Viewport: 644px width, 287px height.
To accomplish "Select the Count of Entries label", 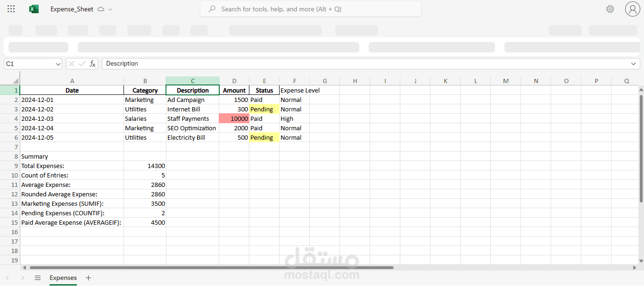I will tap(72, 175).
